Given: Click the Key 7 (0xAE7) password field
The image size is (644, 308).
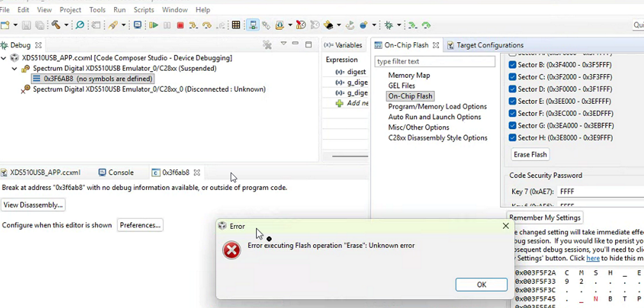Looking at the screenshot, I should pos(600,191).
